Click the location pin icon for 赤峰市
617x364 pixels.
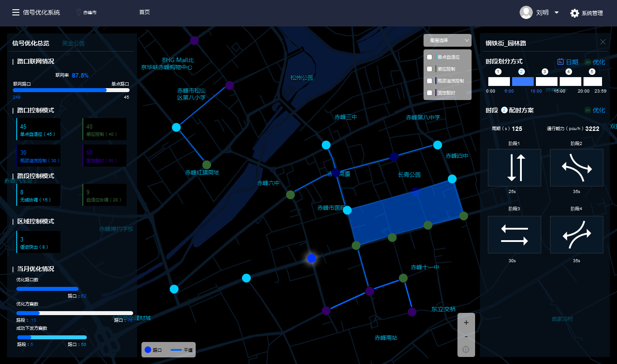coord(79,12)
